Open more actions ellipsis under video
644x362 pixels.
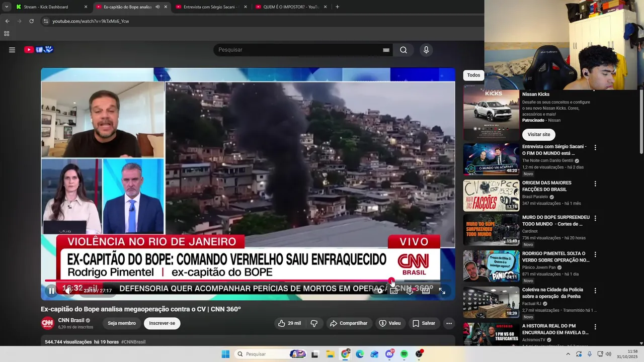coord(449,323)
